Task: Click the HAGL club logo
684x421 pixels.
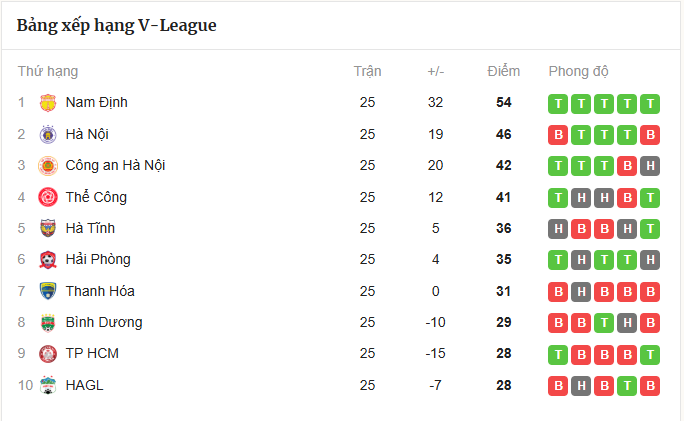Action: pos(48,385)
